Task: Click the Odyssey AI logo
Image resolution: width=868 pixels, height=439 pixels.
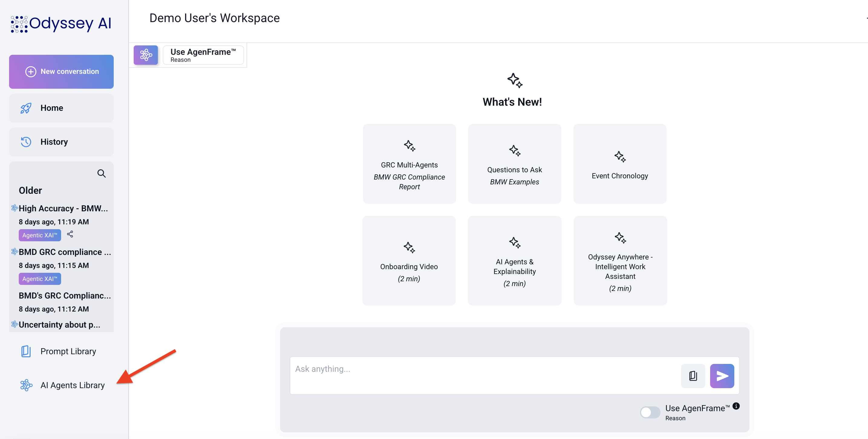Action: (61, 24)
